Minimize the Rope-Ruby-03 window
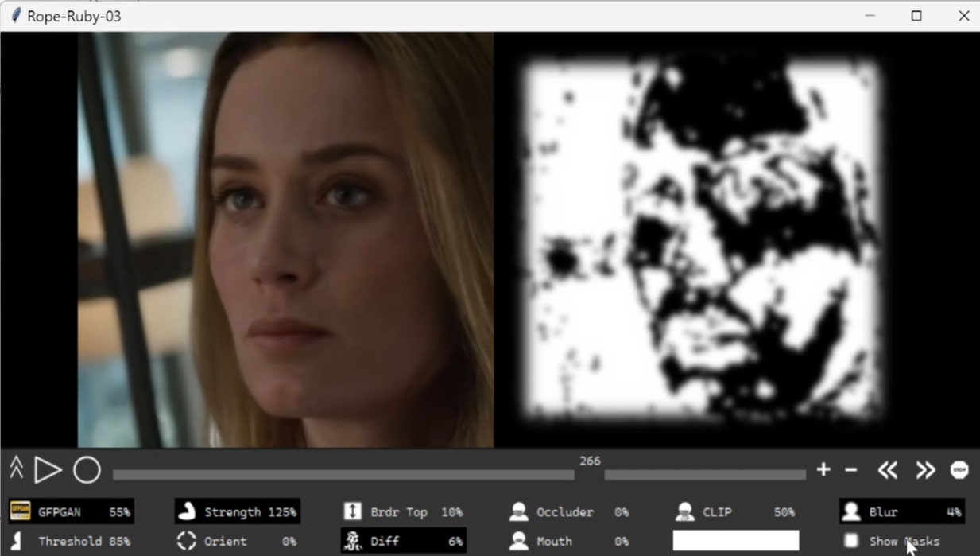 point(870,16)
